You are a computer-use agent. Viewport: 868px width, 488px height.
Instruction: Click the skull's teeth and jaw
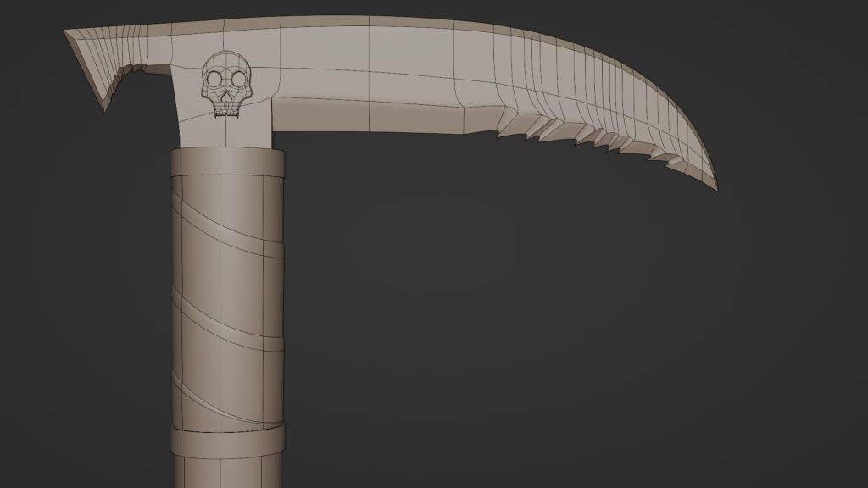226,108
